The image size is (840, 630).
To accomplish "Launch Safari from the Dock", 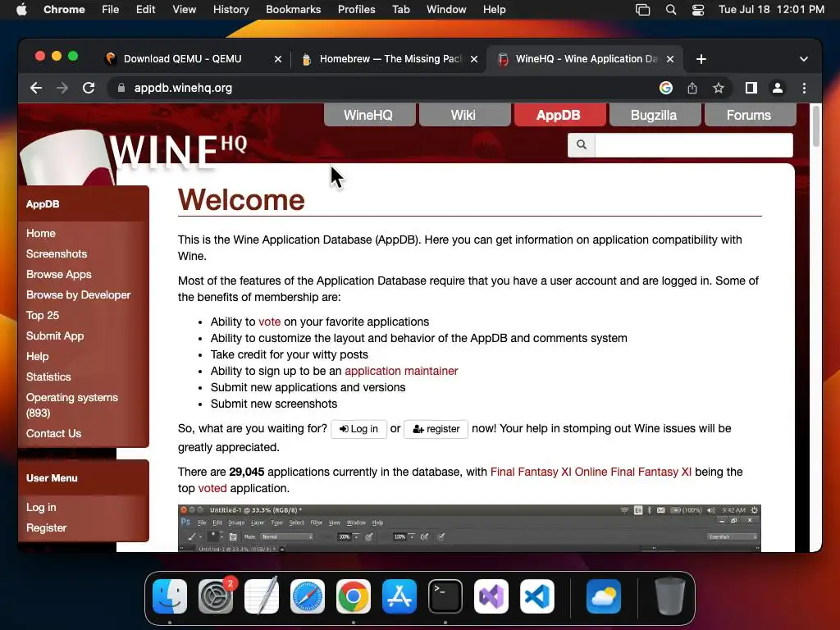I will point(308,596).
